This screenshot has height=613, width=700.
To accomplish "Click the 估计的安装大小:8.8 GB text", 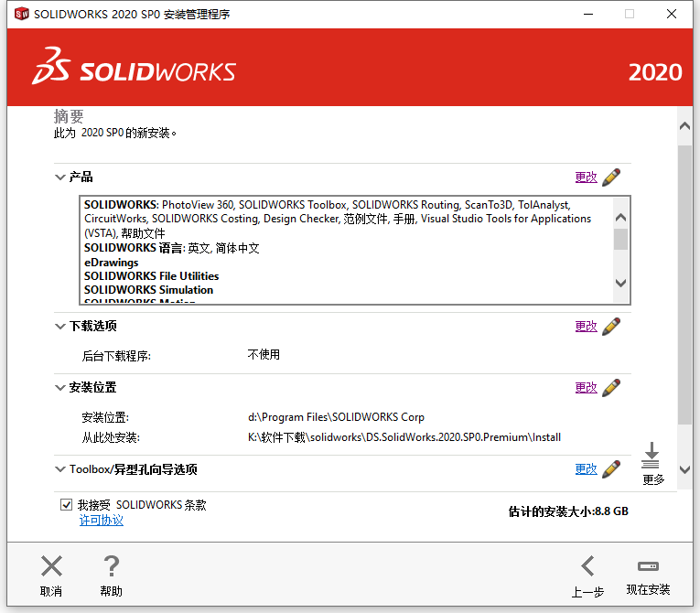I will pyautogui.click(x=568, y=511).
